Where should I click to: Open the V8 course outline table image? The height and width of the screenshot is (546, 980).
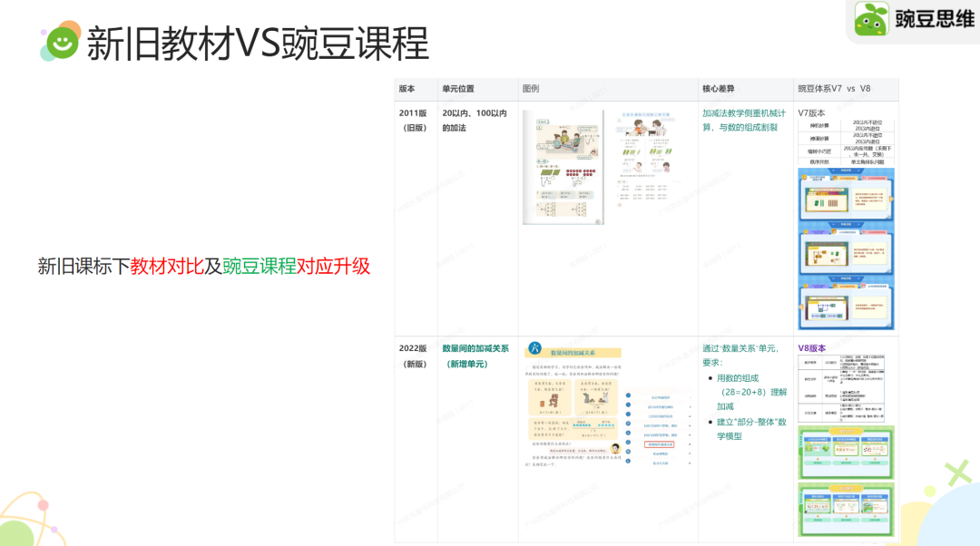click(841, 388)
